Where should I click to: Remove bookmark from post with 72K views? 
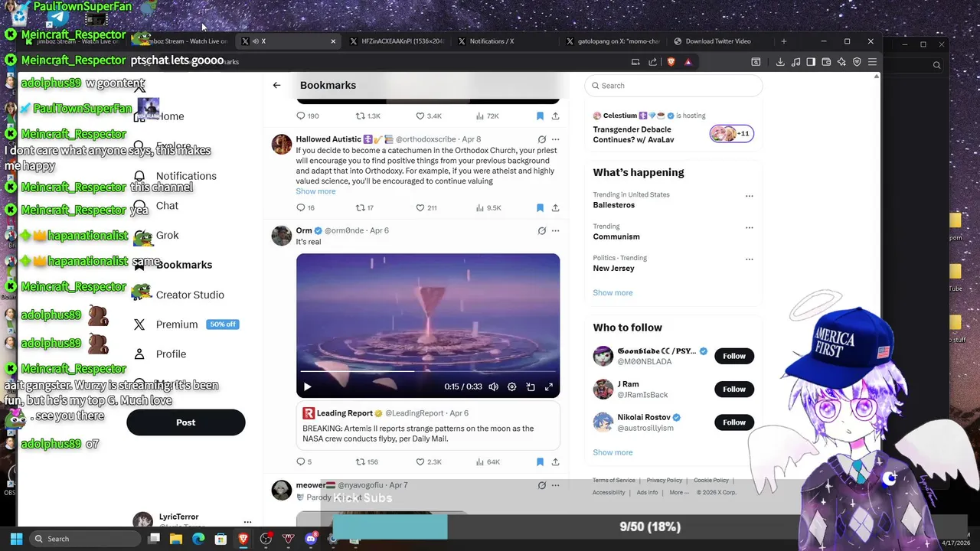(x=540, y=116)
